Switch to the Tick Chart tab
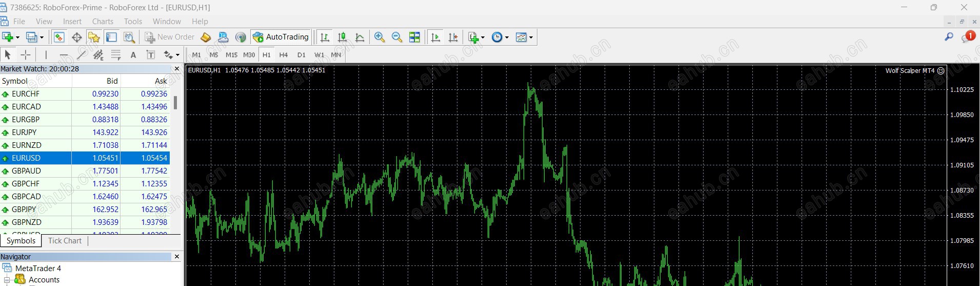 click(x=65, y=241)
